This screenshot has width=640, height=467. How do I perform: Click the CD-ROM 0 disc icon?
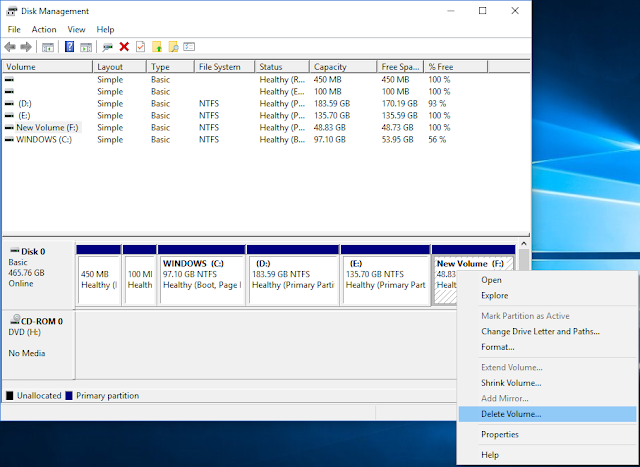pyautogui.click(x=15, y=320)
